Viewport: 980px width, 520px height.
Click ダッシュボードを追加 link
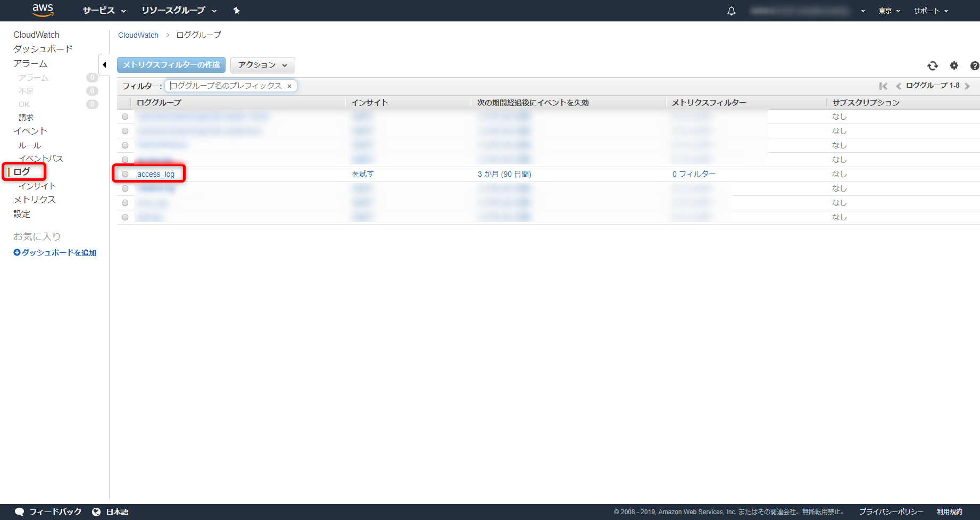55,253
